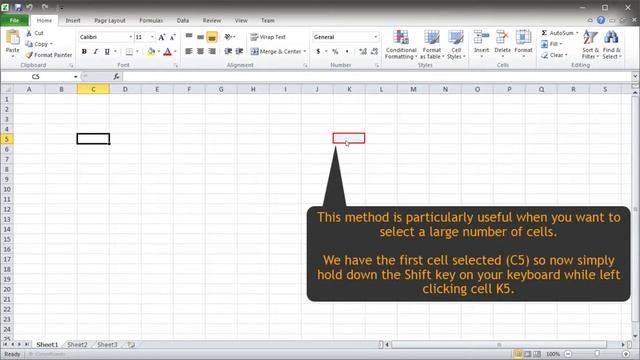Viewport: 640px width, 360px height.
Task: Switch to Page Layout tab
Action: click(x=110, y=20)
